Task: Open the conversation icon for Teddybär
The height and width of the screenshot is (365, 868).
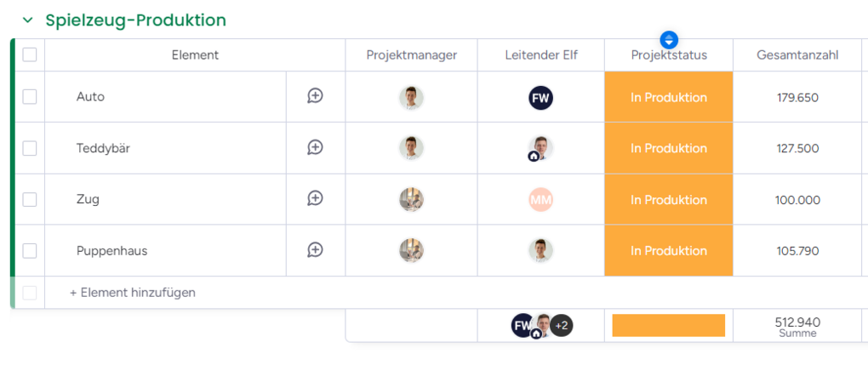Action: [x=315, y=147]
